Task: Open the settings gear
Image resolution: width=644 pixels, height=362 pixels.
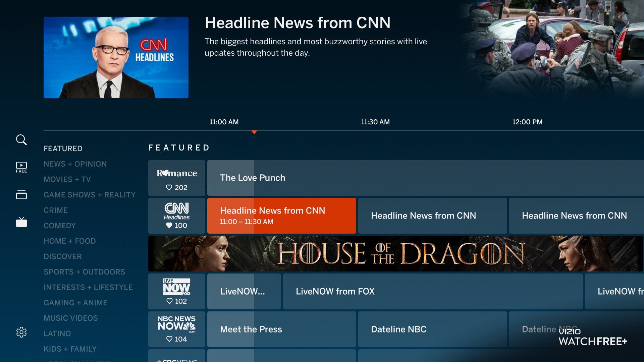Action: point(21,332)
